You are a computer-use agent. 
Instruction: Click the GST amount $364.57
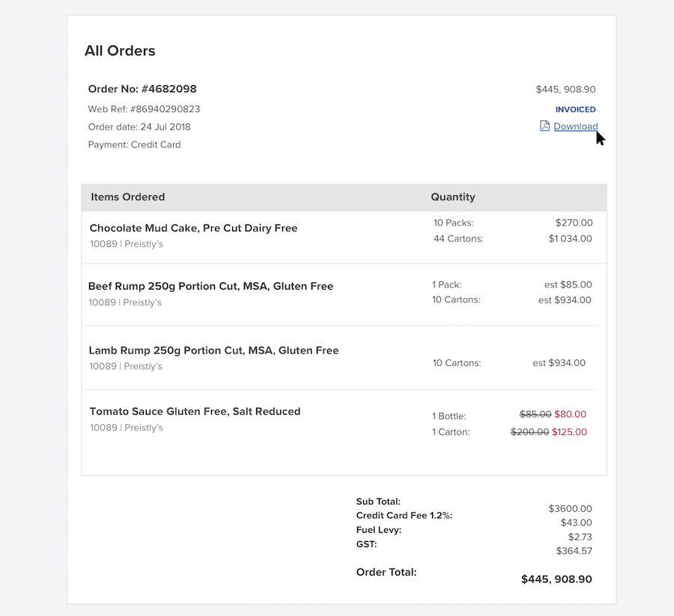click(x=574, y=550)
